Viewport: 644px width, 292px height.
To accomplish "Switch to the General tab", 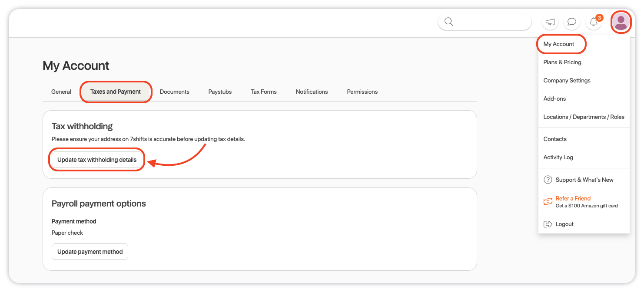I will tap(61, 92).
